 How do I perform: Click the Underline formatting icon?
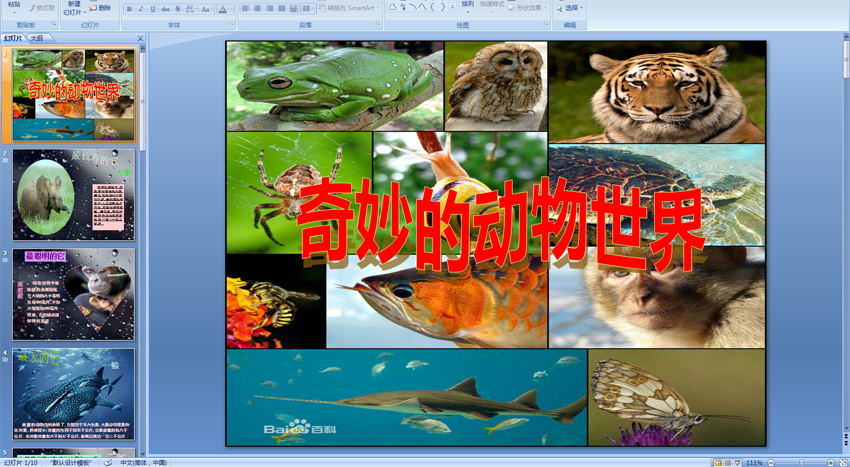point(153,9)
